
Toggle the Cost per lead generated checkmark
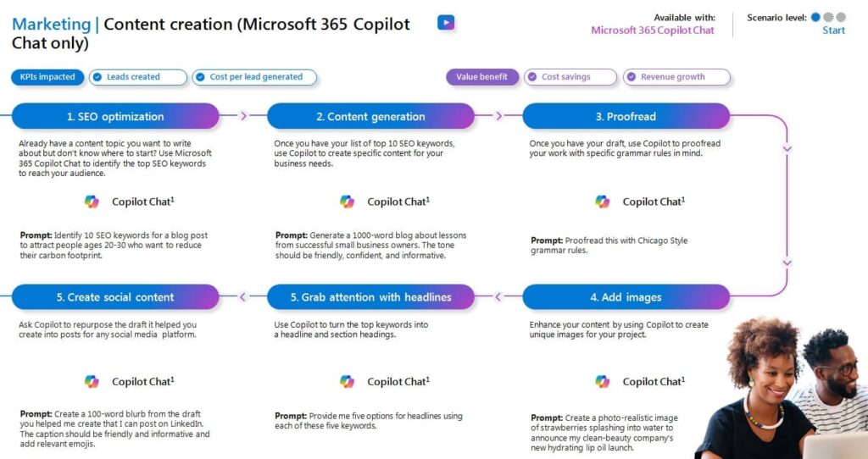tap(200, 77)
